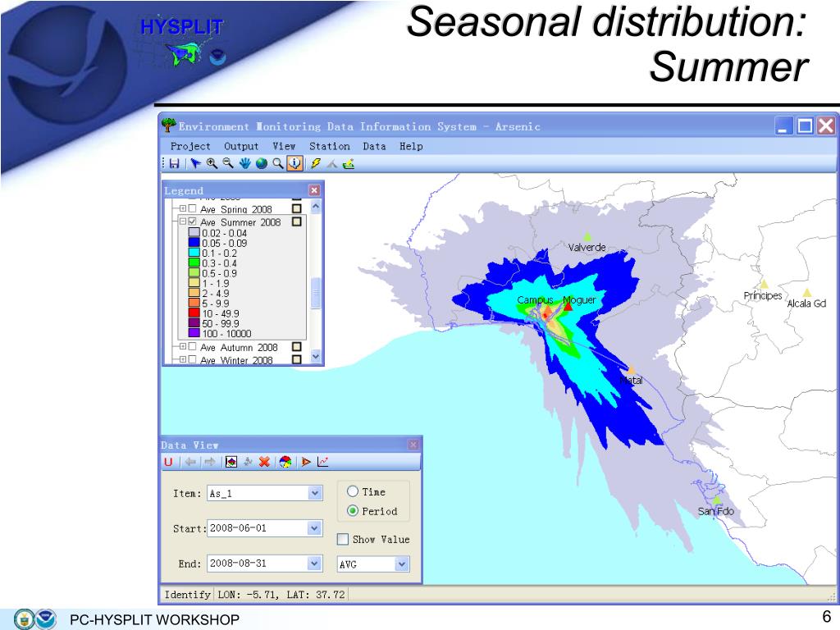Check the Ave Autumn 2008 layer checkbox
The height and width of the screenshot is (630, 840).
192,347
